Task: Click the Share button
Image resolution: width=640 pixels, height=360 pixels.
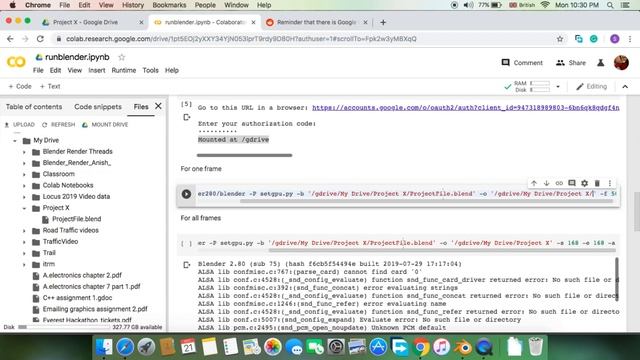Action: (x=571, y=63)
